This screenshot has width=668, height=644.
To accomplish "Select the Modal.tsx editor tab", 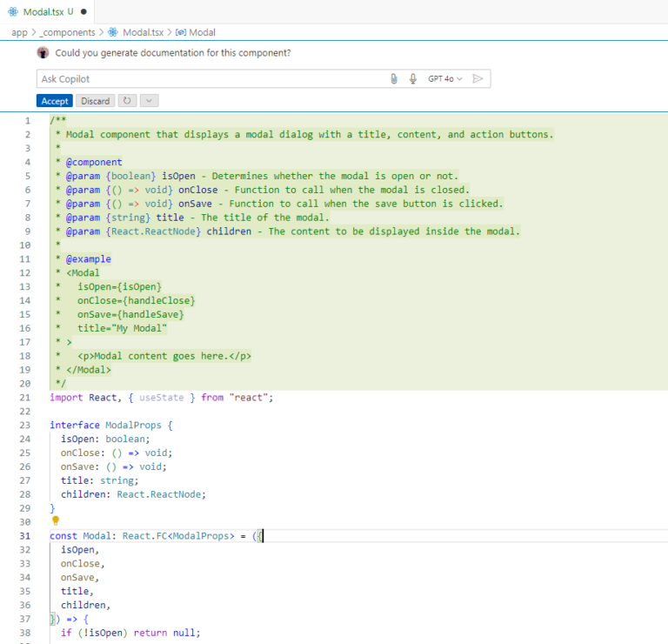I will point(43,12).
